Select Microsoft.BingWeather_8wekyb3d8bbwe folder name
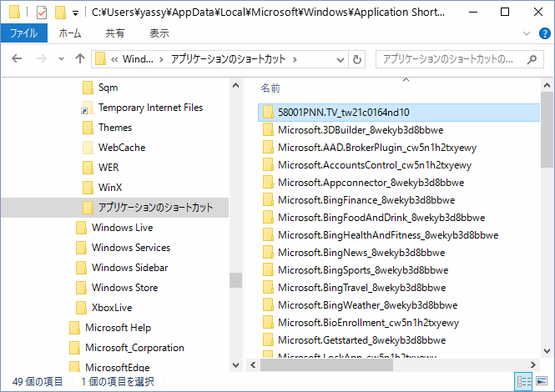Image resolution: width=555 pixels, height=392 pixels. click(x=368, y=305)
